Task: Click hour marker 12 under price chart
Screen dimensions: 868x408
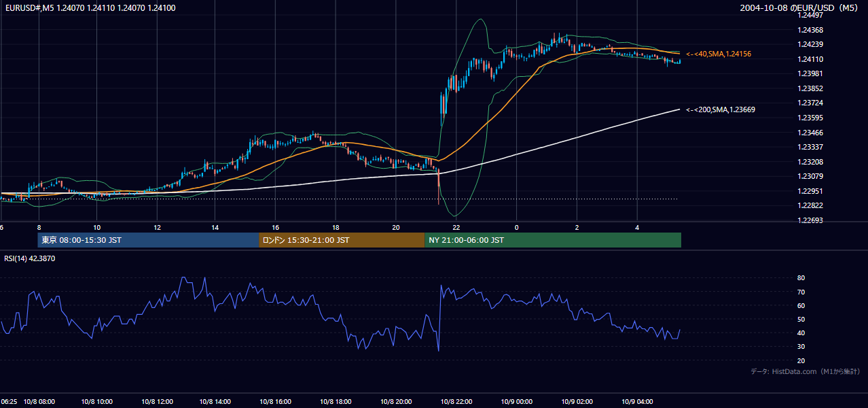Action: pos(157,227)
